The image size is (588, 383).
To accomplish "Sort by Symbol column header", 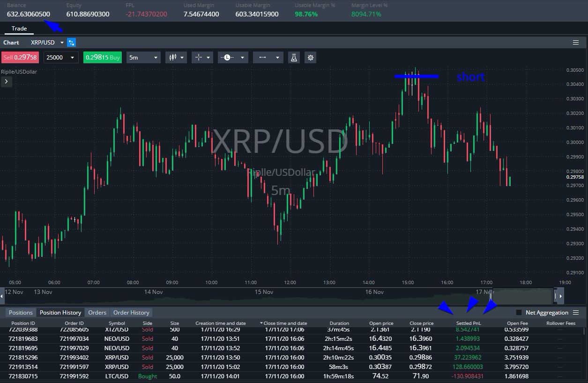I will [117, 323].
